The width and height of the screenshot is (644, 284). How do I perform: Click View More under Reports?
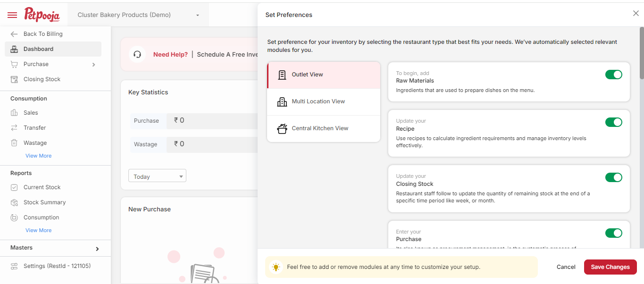coord(39,230)
